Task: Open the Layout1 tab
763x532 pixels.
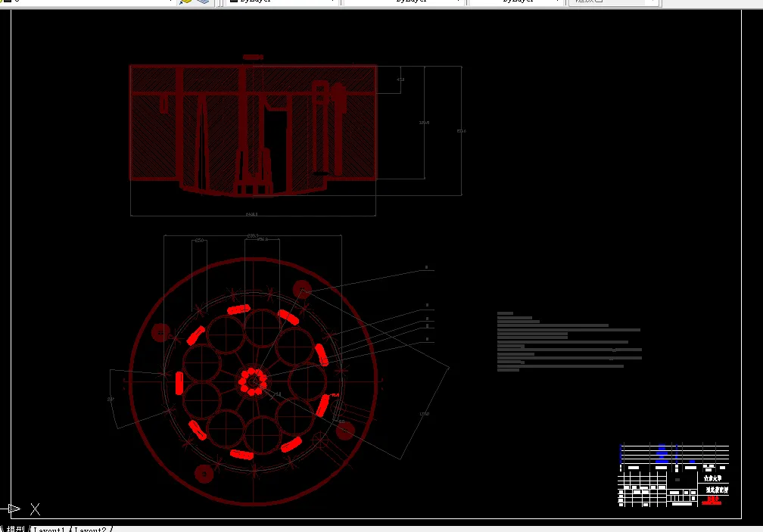Action: click(x=49, y=529)
